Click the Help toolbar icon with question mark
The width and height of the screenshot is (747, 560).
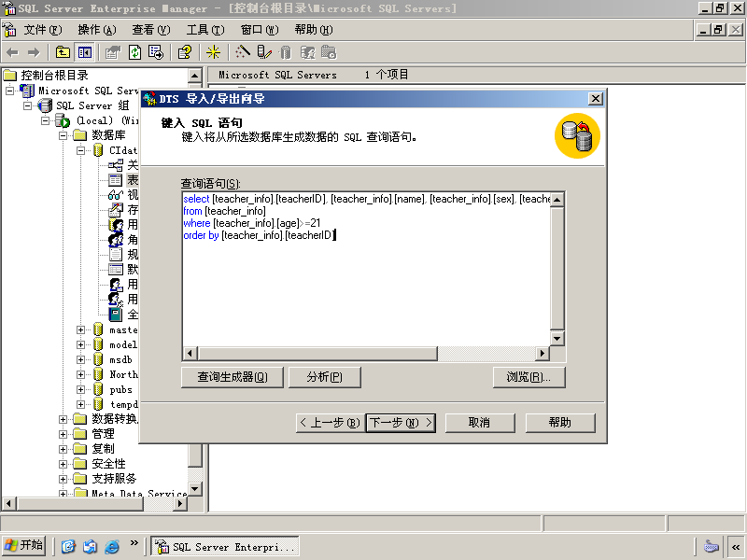185,52
